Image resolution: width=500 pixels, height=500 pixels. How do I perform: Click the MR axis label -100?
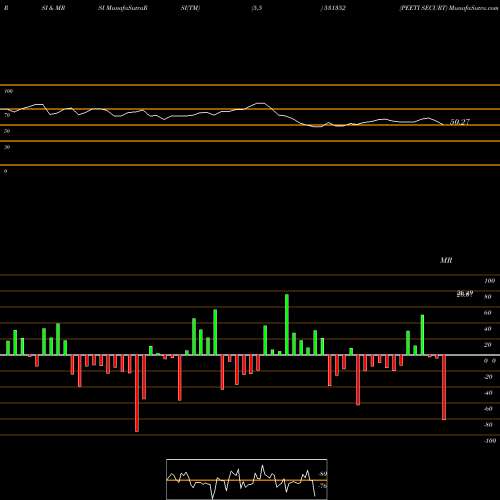pos(490,441)
